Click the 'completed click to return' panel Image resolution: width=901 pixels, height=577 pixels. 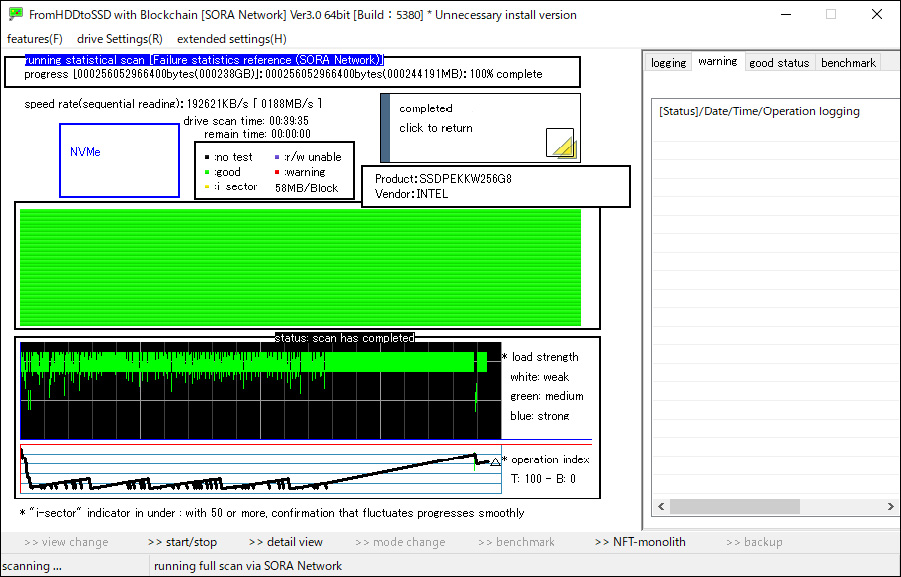pyautogui.click(x=480, y=128)
